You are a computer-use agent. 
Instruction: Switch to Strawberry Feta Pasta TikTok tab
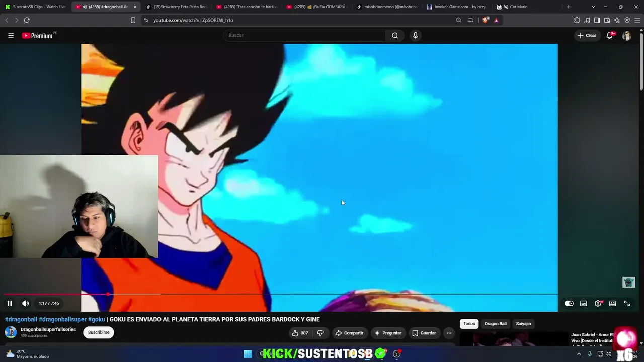pyautogui.click(x=176, y=7)
